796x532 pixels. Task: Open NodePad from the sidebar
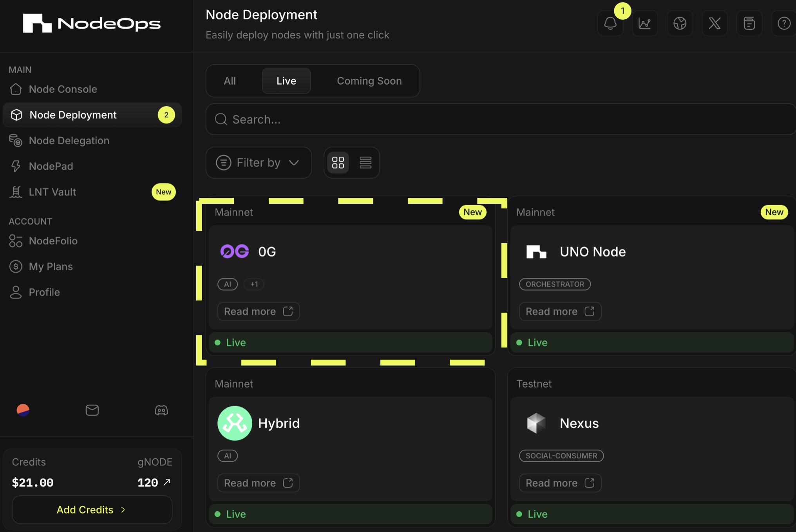tap(51, 166)
